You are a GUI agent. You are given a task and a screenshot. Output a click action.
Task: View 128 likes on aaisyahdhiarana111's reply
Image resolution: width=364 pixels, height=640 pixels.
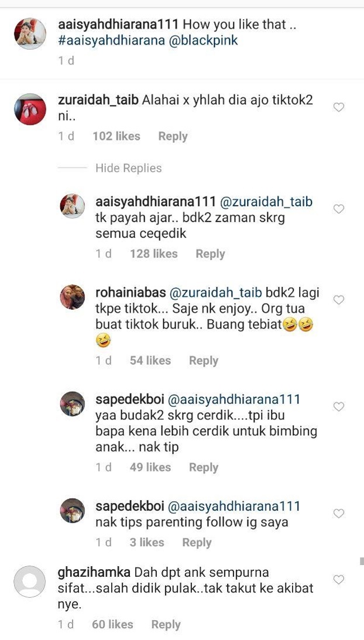coord(154,254)
